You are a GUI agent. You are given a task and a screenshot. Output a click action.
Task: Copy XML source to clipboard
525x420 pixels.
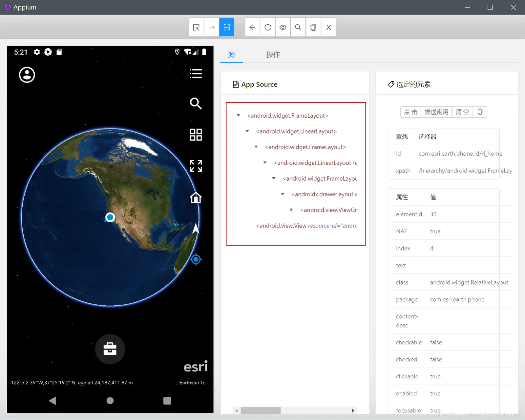313,27
